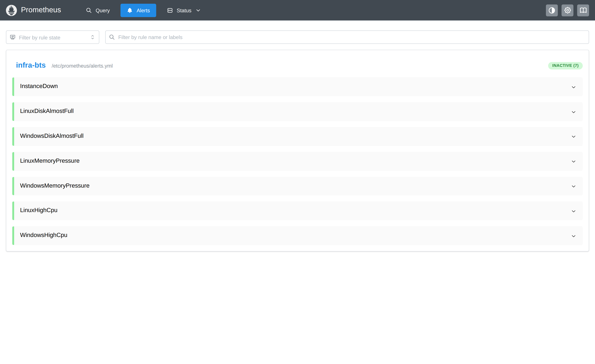Expand the WindowsMemoryPressure rule chevron
Image resolution: width=595 pixels, height=364 pixels.
pyautogui.click(x=573, y=186)
